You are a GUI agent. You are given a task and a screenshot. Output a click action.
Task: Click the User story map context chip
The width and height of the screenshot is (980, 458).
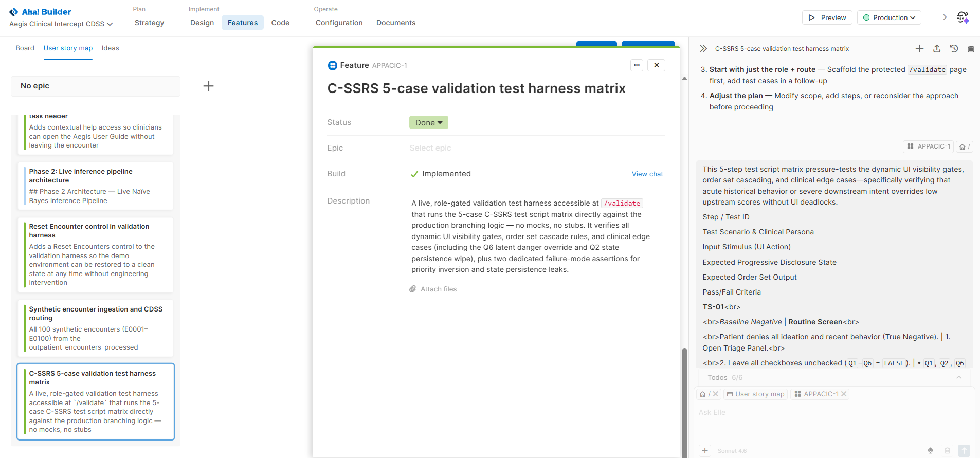pos(756,394)
